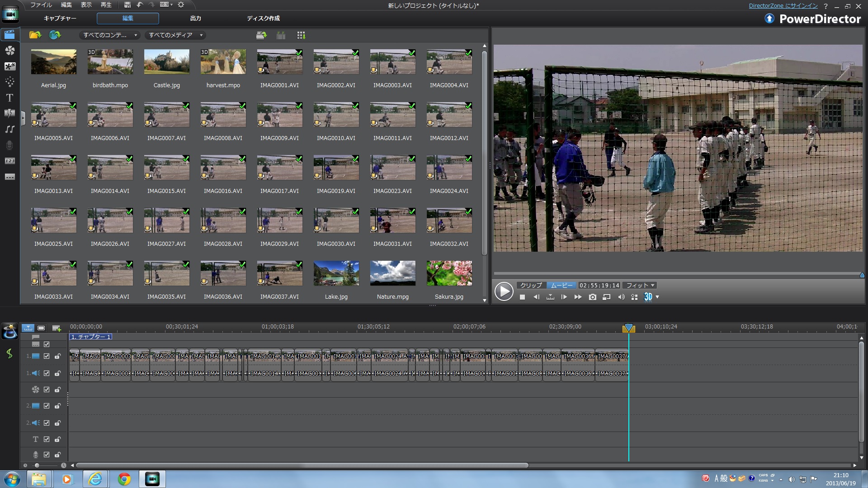Expand the すべてのコンテ... content filter dropdown

(x=110, y=35)
